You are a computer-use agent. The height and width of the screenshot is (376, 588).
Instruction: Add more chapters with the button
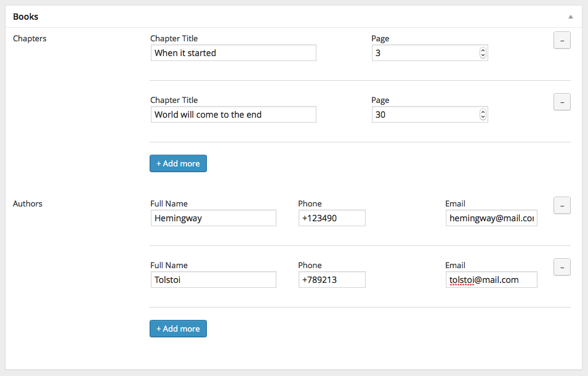coord(178,163)
